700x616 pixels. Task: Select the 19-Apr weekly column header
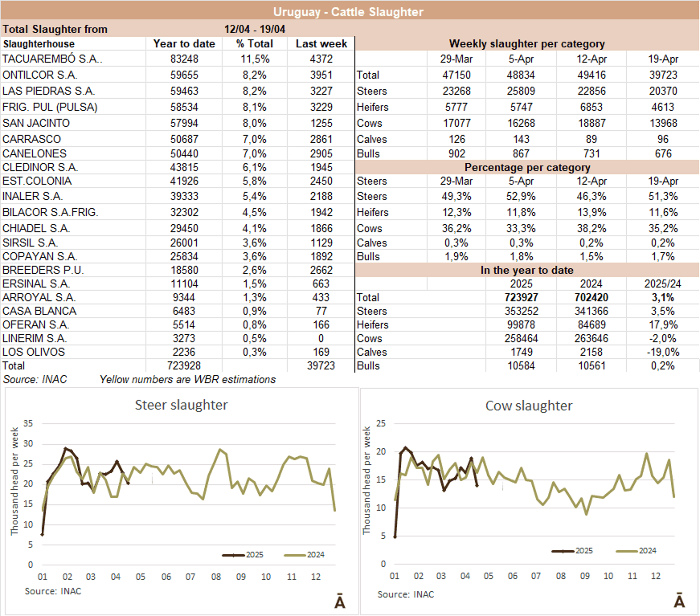click(663, 60)
